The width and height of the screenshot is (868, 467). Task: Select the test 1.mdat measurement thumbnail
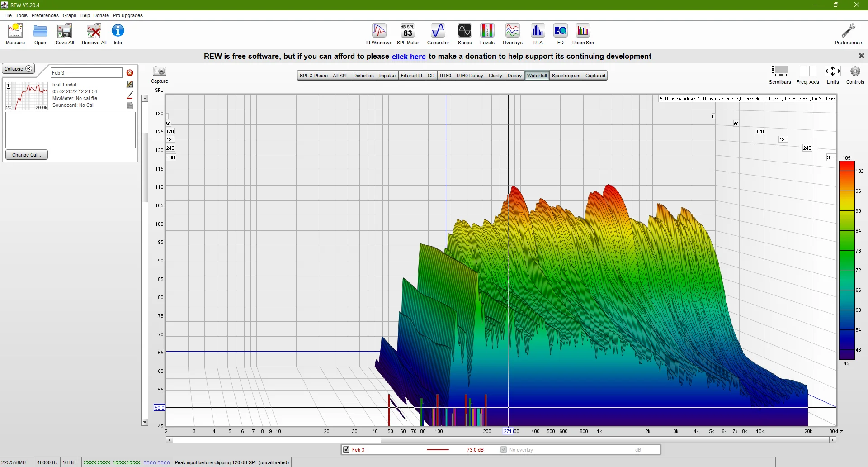[x=27, y=96]
